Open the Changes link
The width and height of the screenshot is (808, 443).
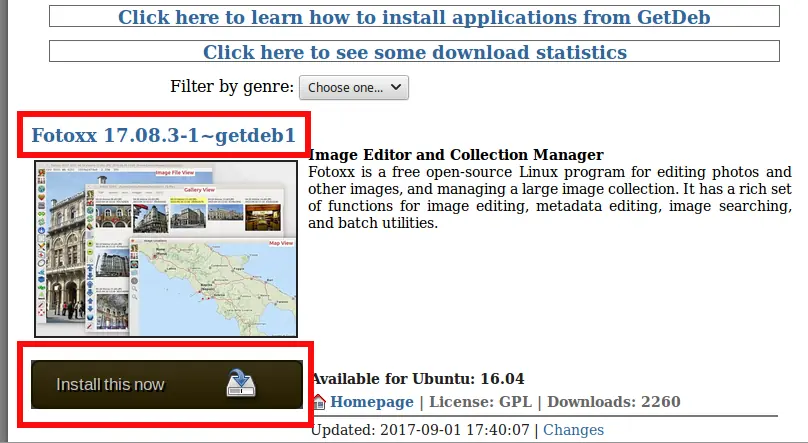click(x=573, y=430)
